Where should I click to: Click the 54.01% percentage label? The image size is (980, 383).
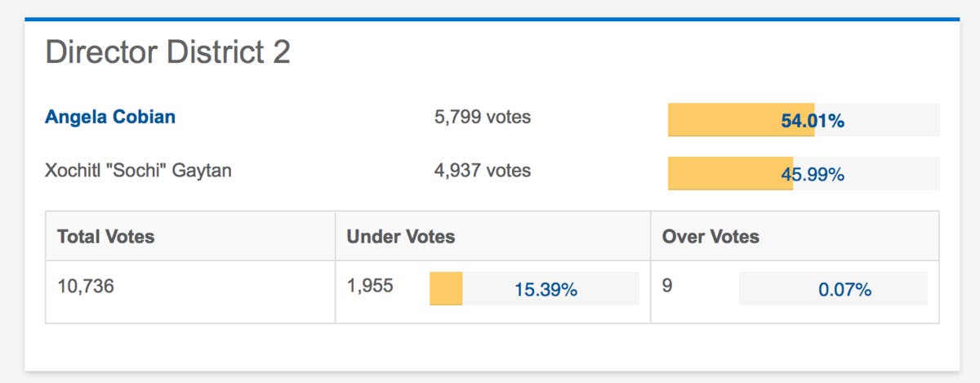coord(812,122)
